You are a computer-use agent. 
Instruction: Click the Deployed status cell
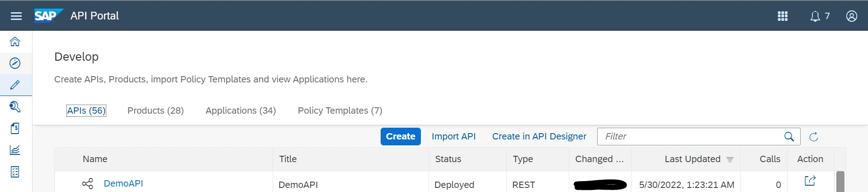[454, 185]
